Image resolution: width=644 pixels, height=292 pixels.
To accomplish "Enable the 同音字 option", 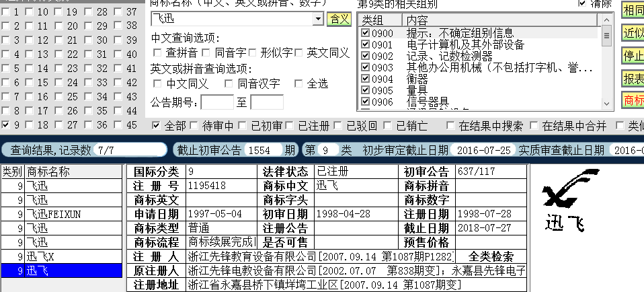I will pos(206,52).
